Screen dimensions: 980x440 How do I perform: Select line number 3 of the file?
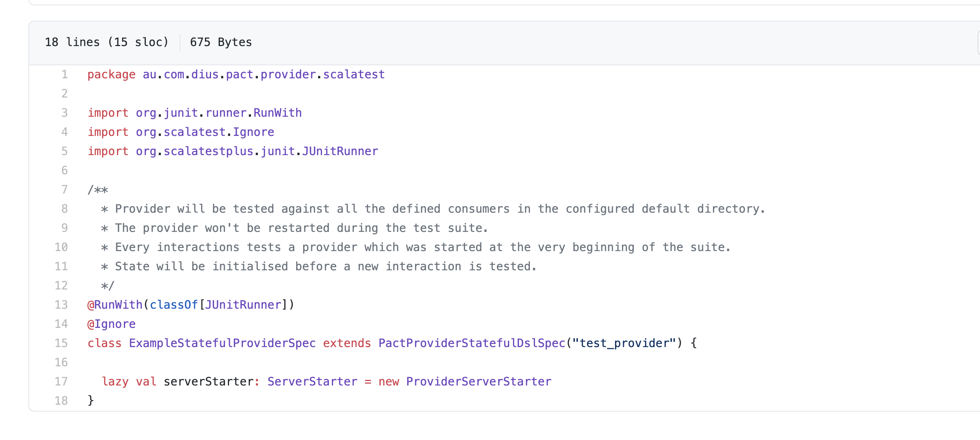(64, 113)
